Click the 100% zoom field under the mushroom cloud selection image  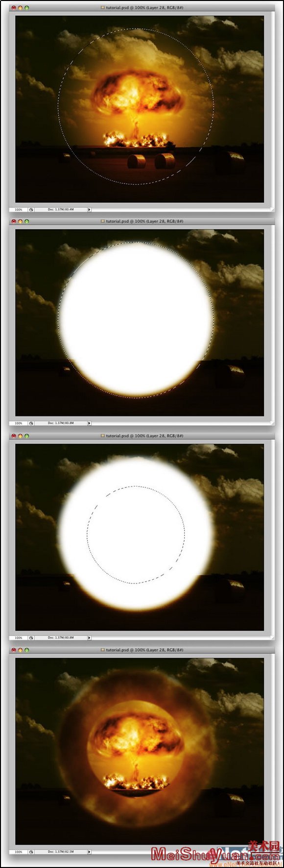pos(19,209)
